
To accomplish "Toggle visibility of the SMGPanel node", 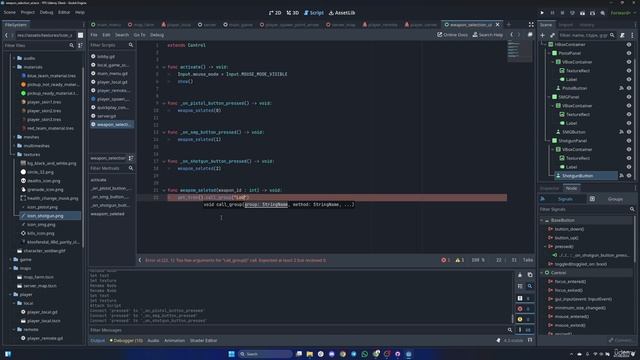I will coord(629,97).
